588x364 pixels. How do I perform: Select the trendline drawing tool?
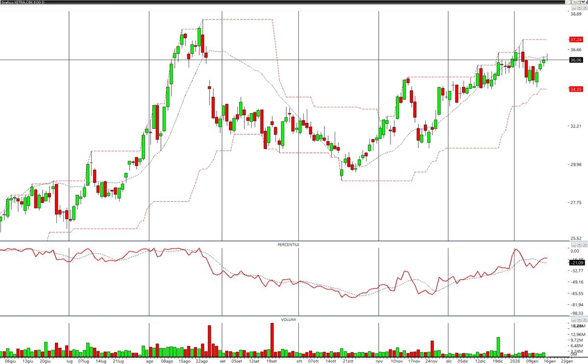pyautogui.click(x=567, y=2)
